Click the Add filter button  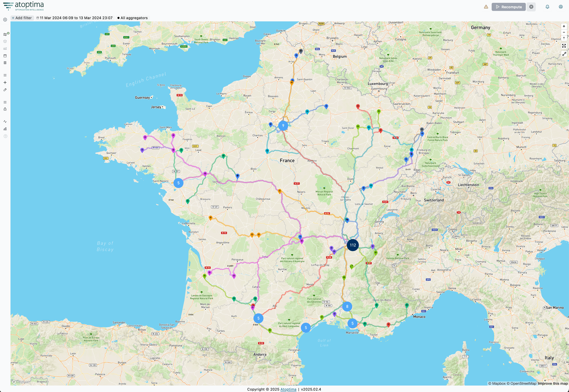pyautogui.click(x=22, y=18)
